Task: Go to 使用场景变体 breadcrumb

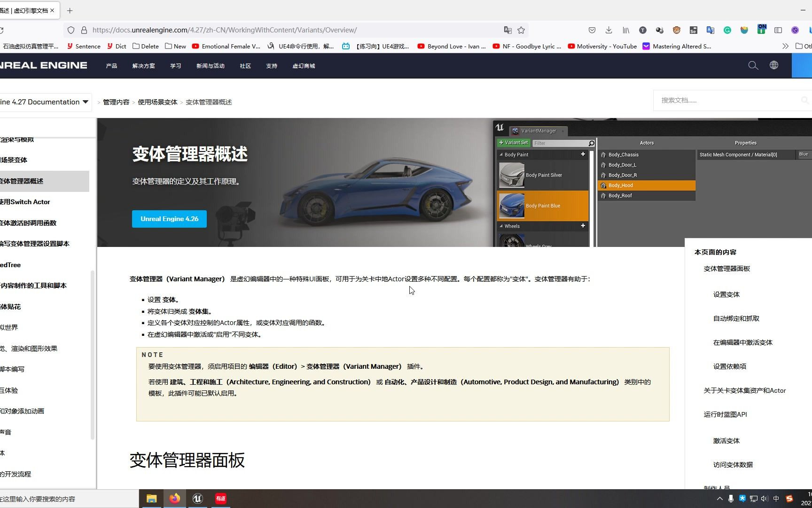Action: 157,102
